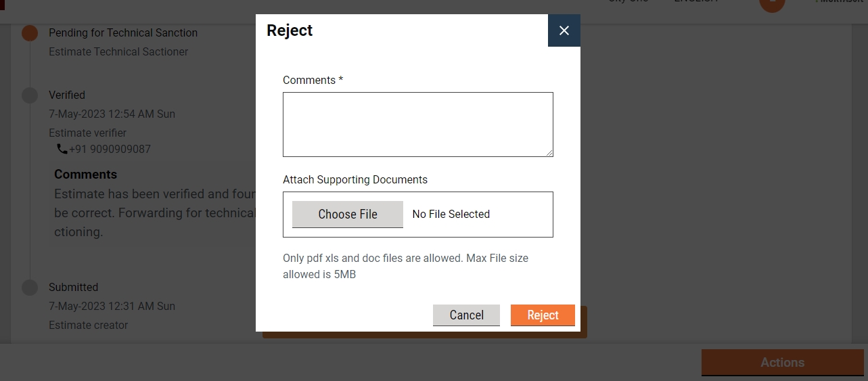Image resolution: width=868 pixels, height=381 pixels.
Task: Click the 'Pending for Technical Sanction' status
Action: [x=123, y=33]
